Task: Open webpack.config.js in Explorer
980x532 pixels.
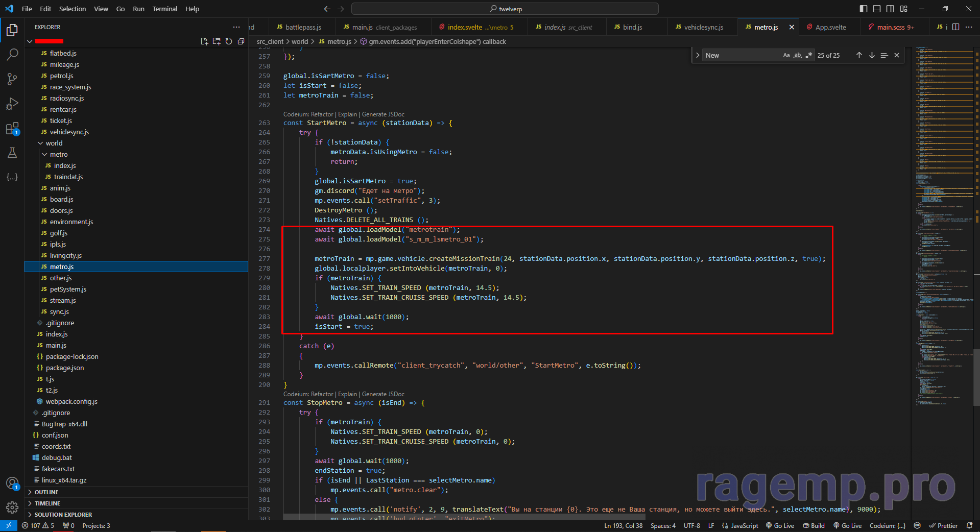Action: 71,401
